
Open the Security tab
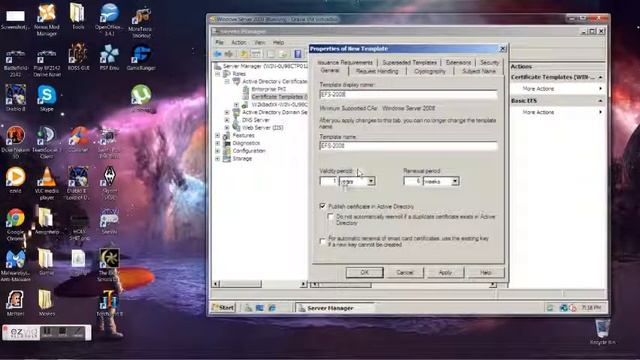pos(489,62)
